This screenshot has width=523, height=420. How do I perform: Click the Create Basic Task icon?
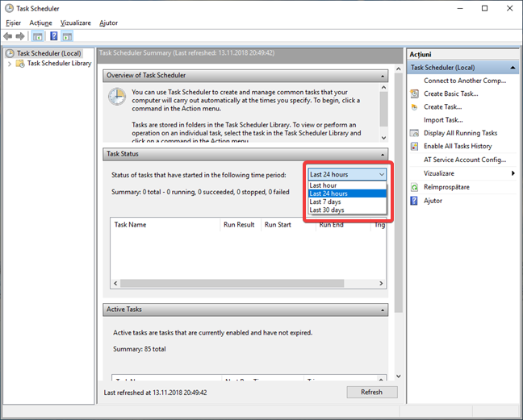point(414,94)
